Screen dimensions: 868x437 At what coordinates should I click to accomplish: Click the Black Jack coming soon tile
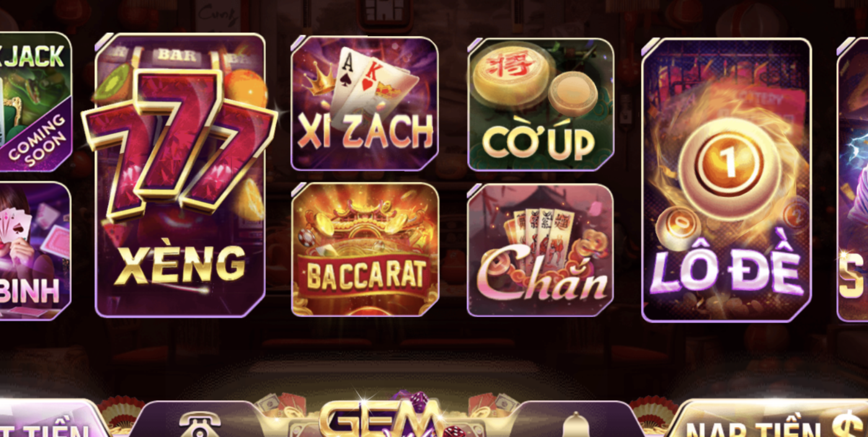35,102
